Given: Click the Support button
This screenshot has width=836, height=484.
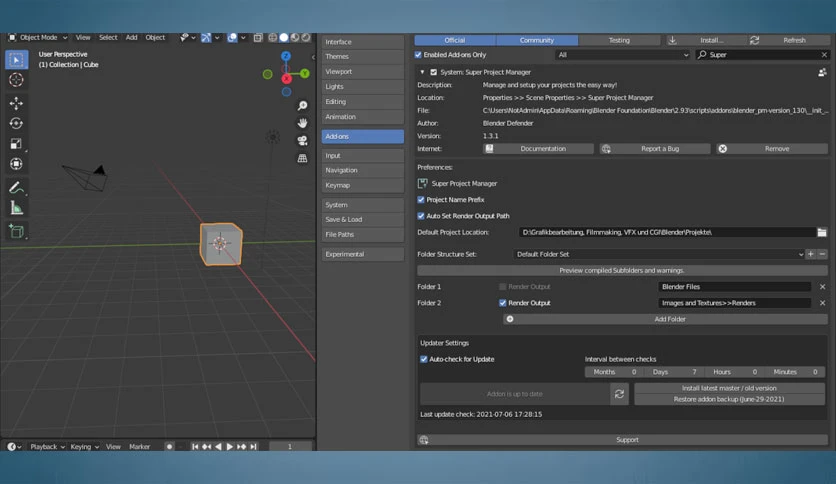Looking at the screenshot, I should pos(622,440).
